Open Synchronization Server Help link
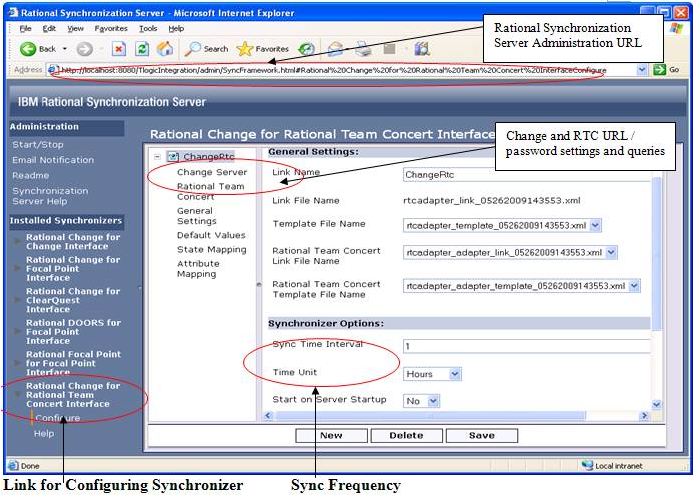Screen dimensions: 696x495 (x=50, y=196)
